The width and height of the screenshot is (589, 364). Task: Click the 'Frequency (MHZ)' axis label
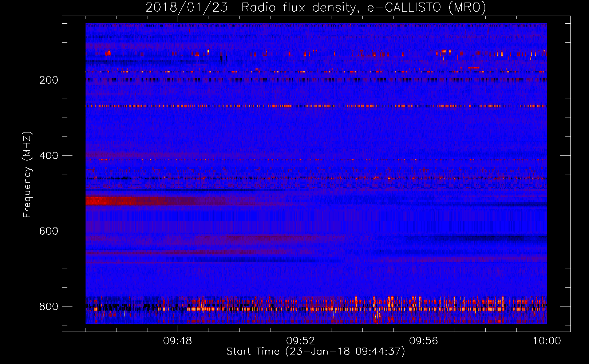click(27, 174)
